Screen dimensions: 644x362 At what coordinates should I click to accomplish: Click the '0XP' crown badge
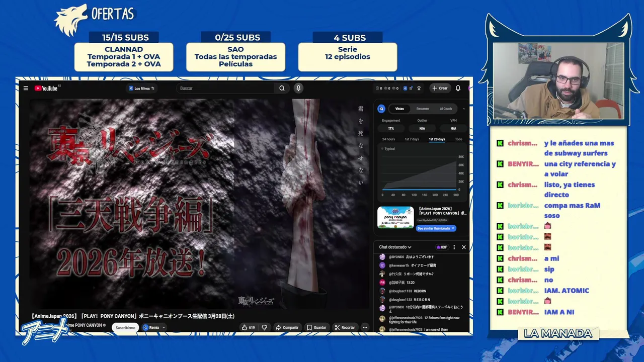tap(442, 247)
